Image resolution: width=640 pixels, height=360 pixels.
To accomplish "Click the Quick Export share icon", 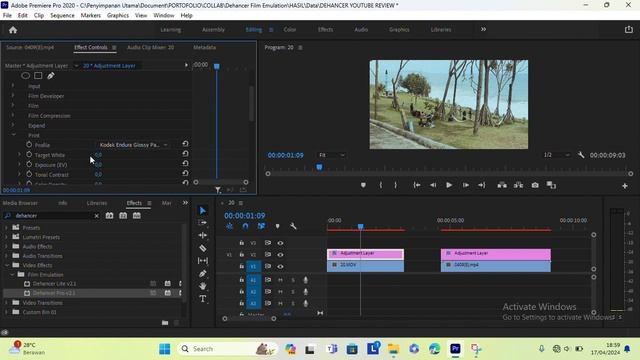I will pos(629,29).
